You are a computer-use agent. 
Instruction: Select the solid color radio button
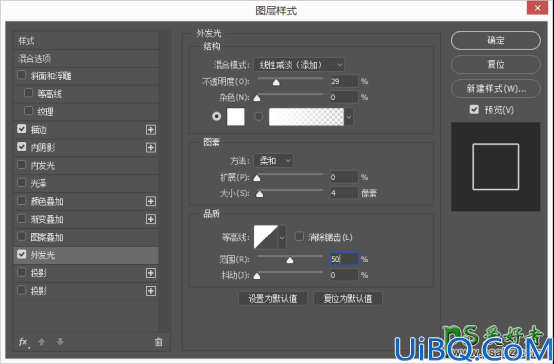(216, 116)
